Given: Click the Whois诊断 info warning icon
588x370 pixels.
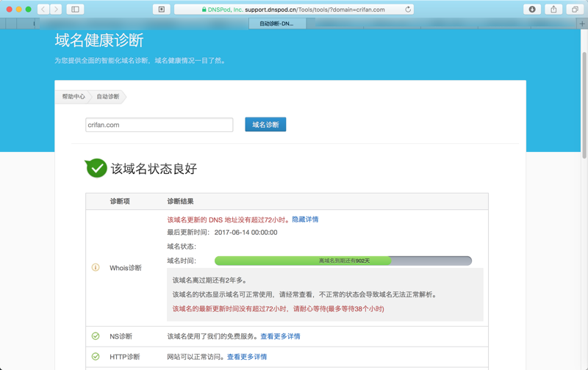Looking at the screenshot, I should pos(96,267).
